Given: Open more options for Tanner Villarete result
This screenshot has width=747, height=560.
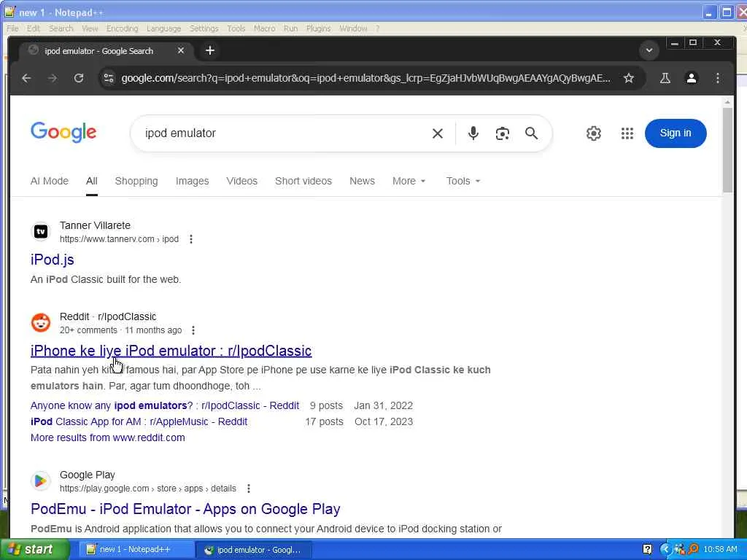Looking at the screenshot, I should click(x=191, y=239).
